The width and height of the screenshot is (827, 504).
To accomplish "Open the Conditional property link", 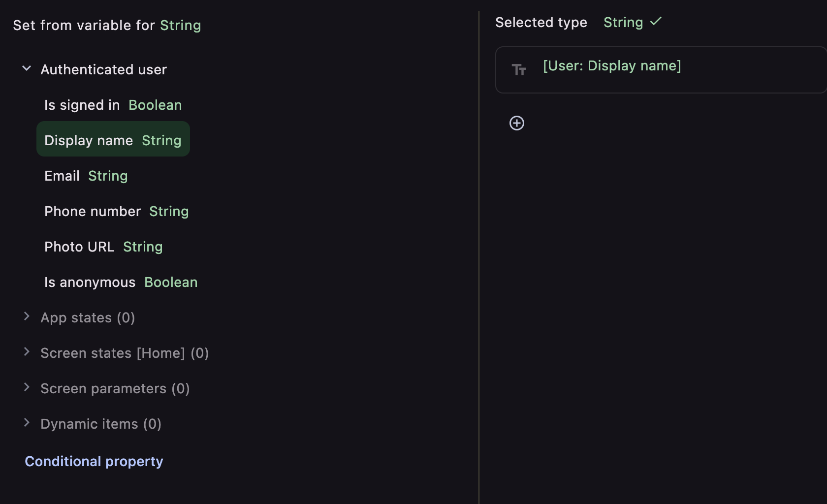I will point(94,461).
